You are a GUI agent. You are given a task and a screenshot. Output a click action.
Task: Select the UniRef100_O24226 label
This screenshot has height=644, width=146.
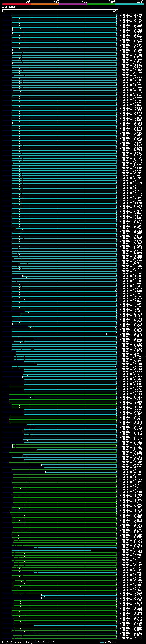[131, 336]
